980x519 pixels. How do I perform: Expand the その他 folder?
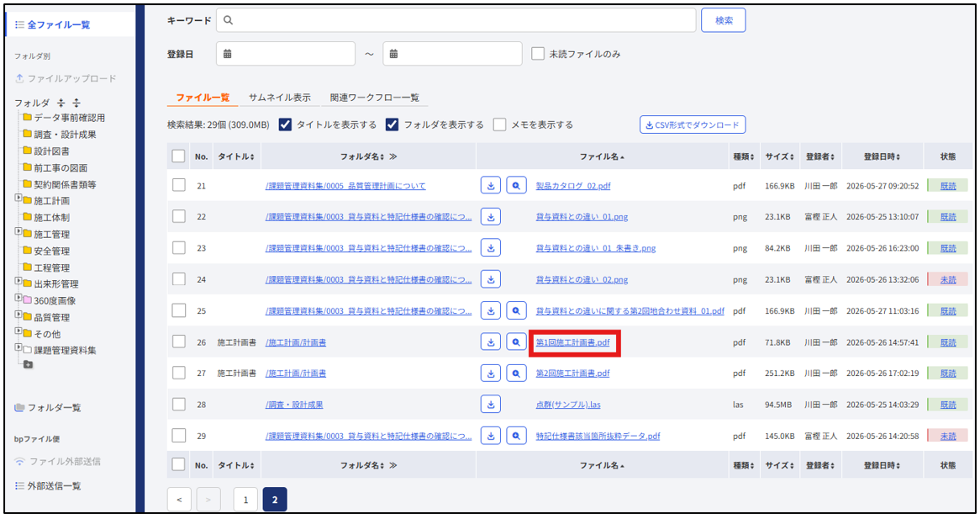pyautogui.click(x=18, y=331)
